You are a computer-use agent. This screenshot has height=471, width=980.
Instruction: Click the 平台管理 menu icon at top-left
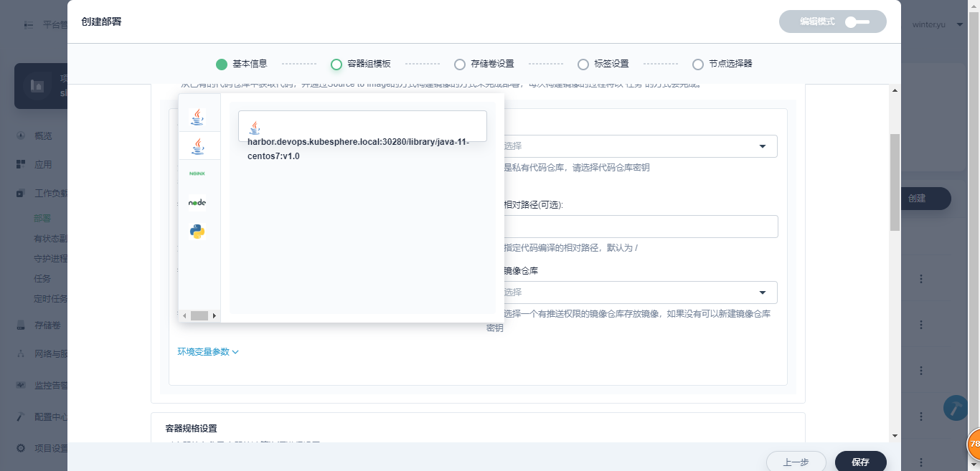coord(29,24)
